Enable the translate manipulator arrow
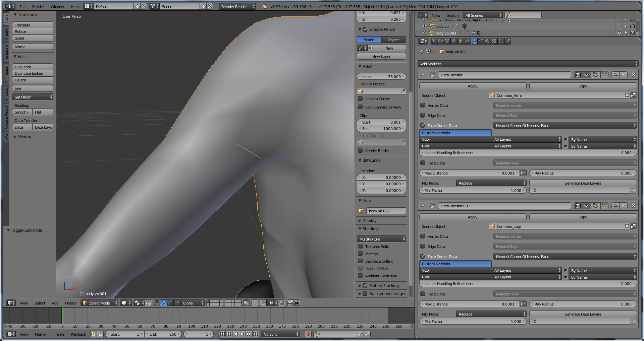This screenshot has width=644, height=341. tap(163, 303)
